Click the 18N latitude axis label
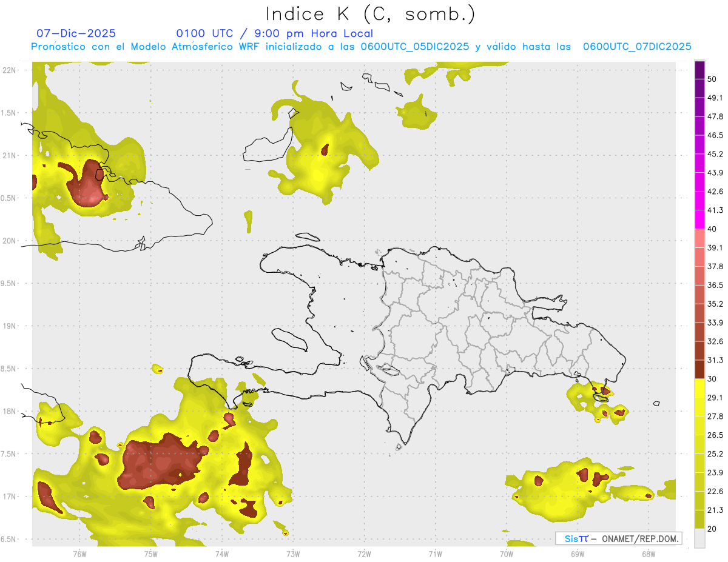 click(9, 411)
